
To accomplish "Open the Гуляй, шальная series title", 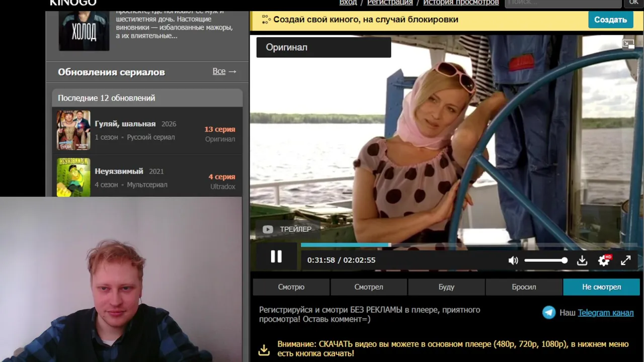I will tap(125, 124).
